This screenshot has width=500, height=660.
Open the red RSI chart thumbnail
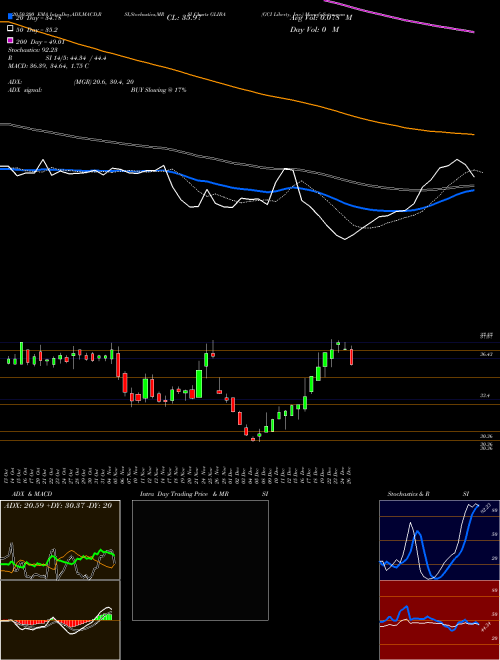pyautogui.click(x=439, y=620)
